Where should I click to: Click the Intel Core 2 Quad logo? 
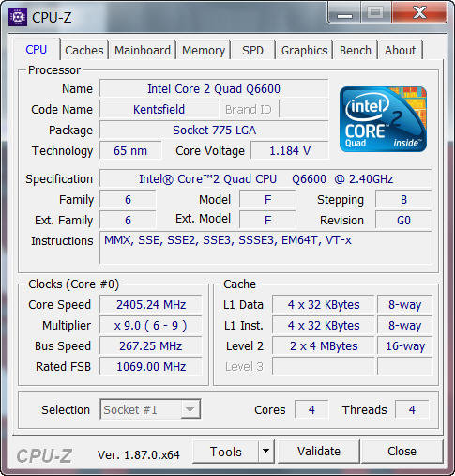tap(383, 119)
